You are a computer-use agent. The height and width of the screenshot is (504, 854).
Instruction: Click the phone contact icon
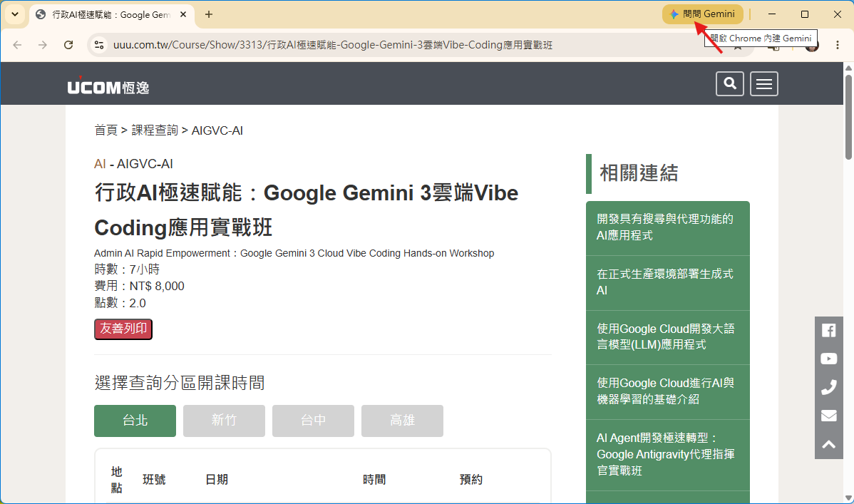point(828,387)
